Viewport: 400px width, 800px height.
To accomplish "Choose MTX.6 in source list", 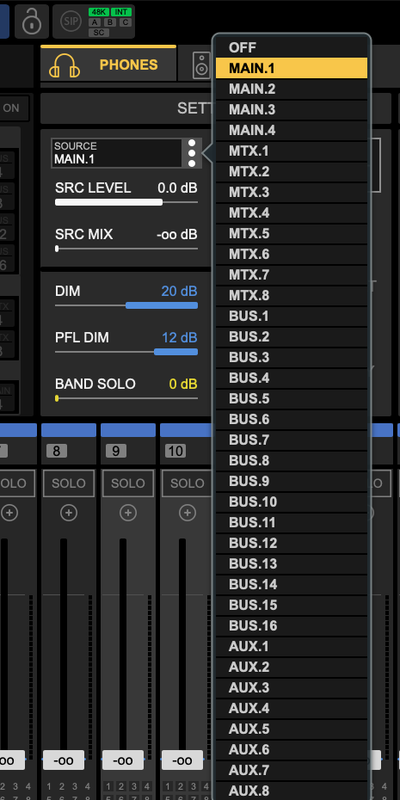I will (x=291, y=254).
